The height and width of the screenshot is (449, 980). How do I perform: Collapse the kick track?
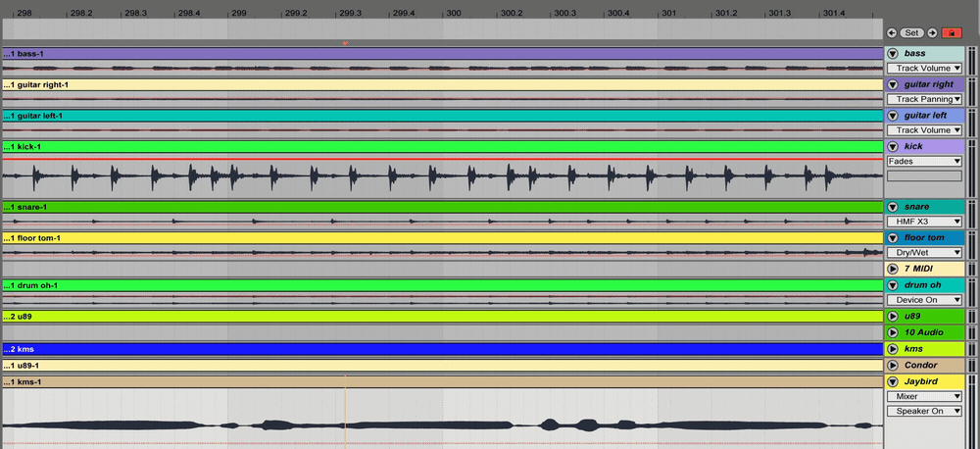(x=893, y=146)
